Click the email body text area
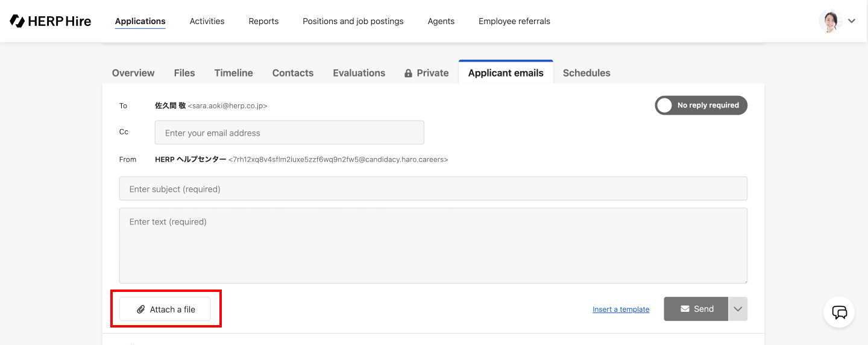Image resolution: width=868 pixels, height=345 pixels. [x=433, y=245]
